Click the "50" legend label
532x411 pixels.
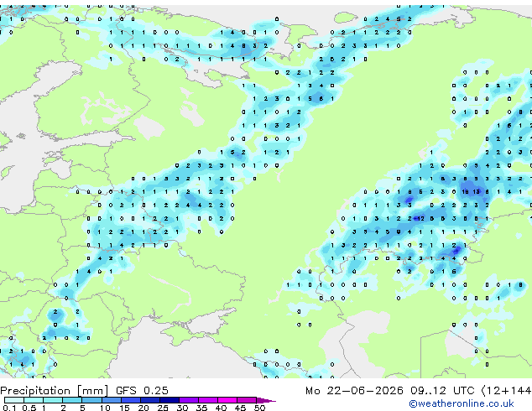pyautogui.click(x=260, y=408)
